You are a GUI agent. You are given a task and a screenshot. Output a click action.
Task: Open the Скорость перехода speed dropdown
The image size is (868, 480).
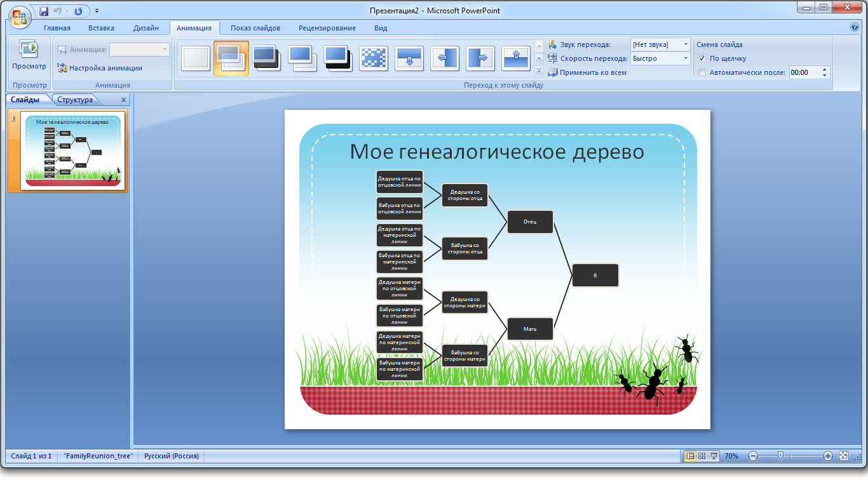(686, 58)
